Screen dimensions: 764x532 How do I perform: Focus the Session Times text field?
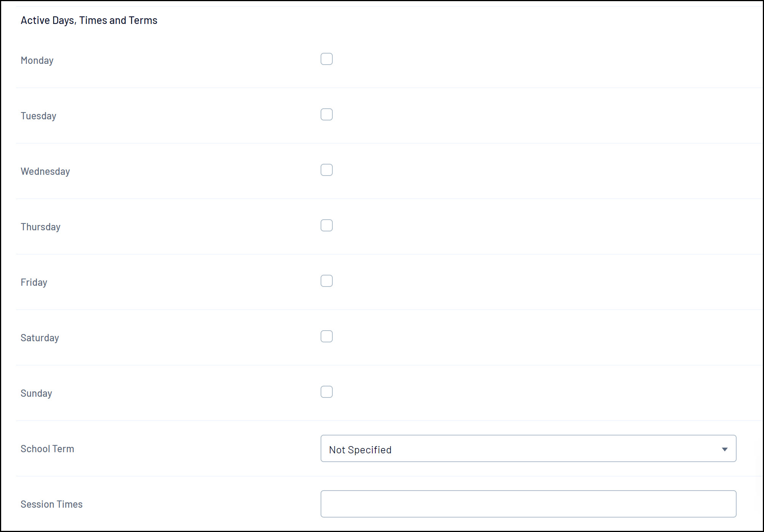click(x=528, y=504)
